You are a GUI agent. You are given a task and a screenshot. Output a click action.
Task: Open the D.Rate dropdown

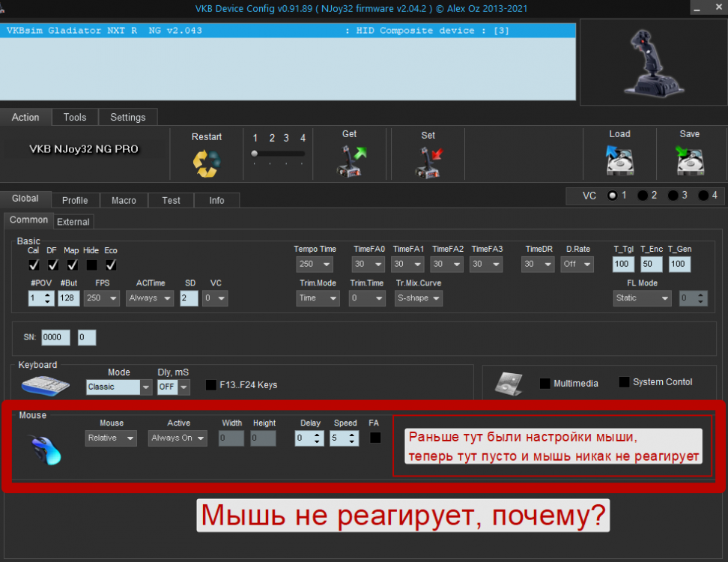[x=577, y=265]
